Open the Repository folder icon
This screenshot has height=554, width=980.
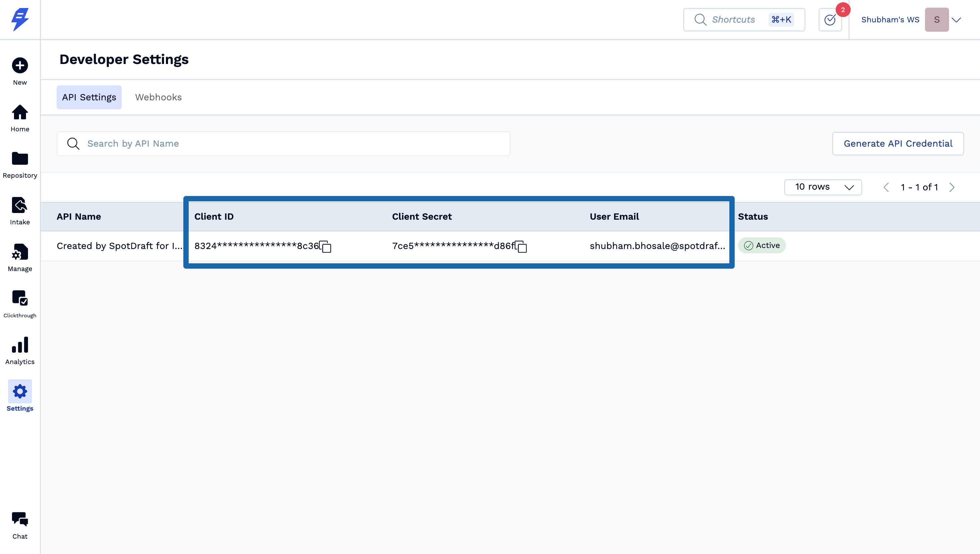(20, 159)
